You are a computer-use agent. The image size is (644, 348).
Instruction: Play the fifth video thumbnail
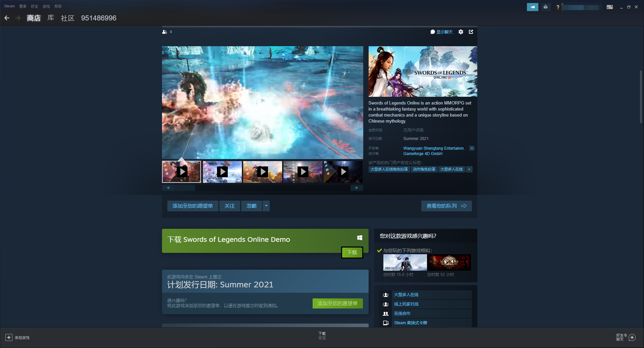point(343,172)
